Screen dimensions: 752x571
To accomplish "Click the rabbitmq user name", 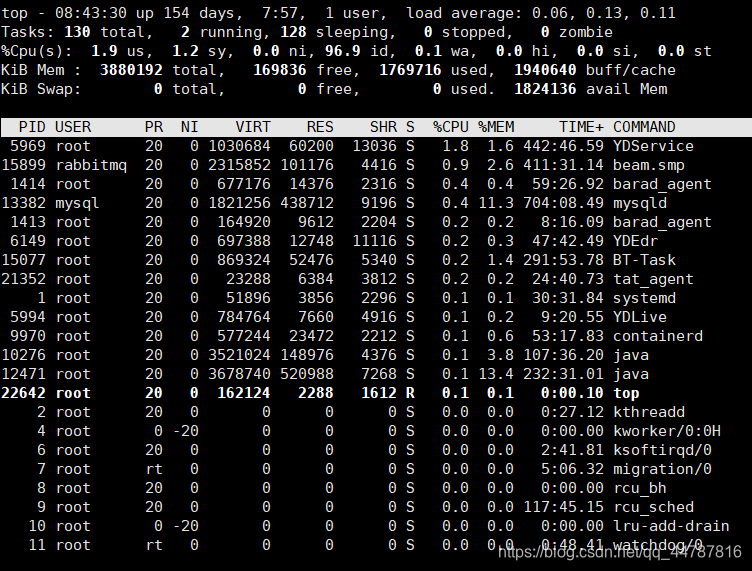I will [x=91, y=165].
